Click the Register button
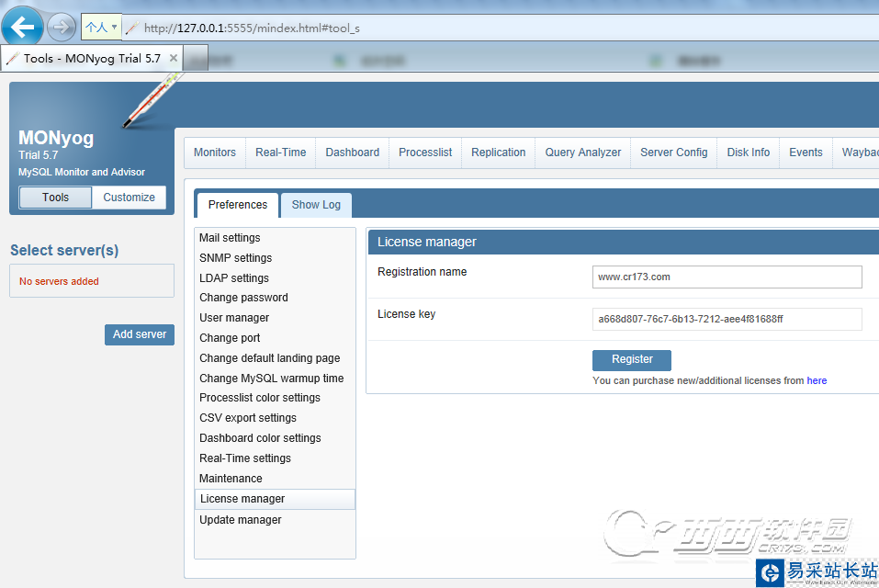This screenshot has width=879, height=588. (632, 360)
